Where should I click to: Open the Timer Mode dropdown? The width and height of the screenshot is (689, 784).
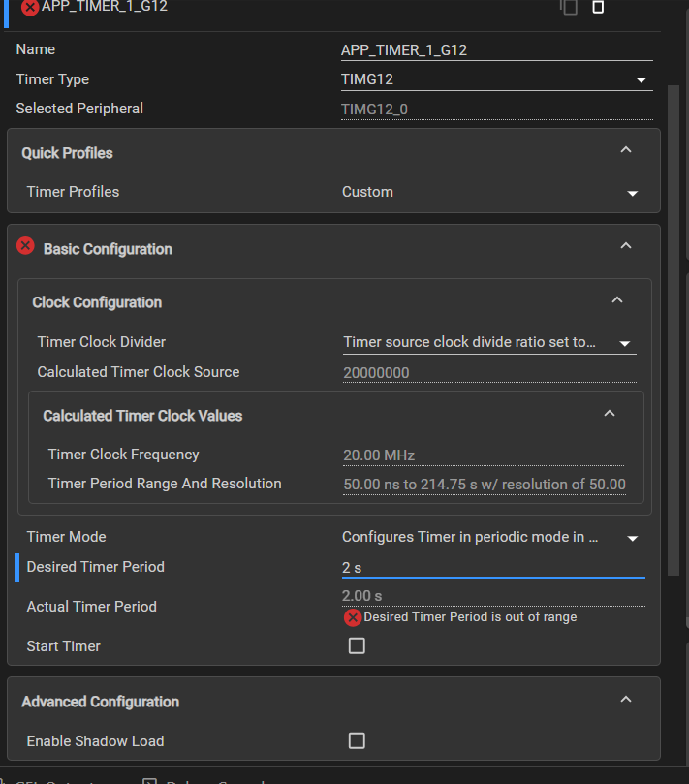pyautogui.click(x=493, y=538)
